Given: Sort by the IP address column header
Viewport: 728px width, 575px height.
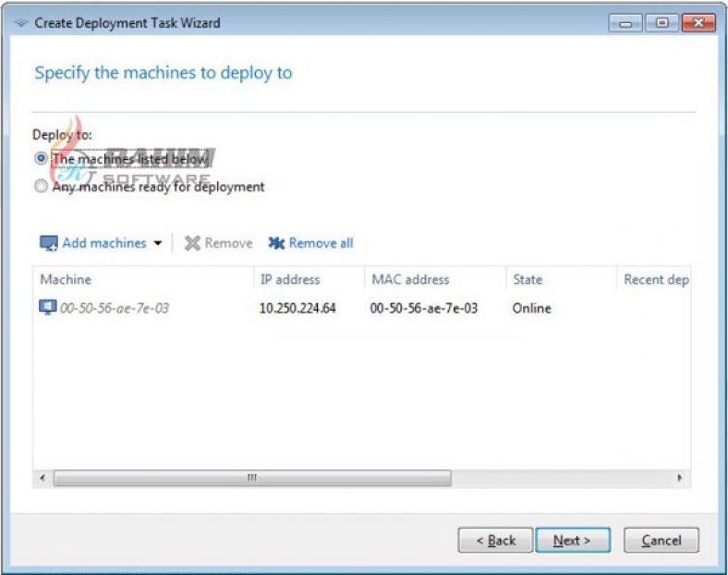Looking at the screenshot, I should (309, 279).
